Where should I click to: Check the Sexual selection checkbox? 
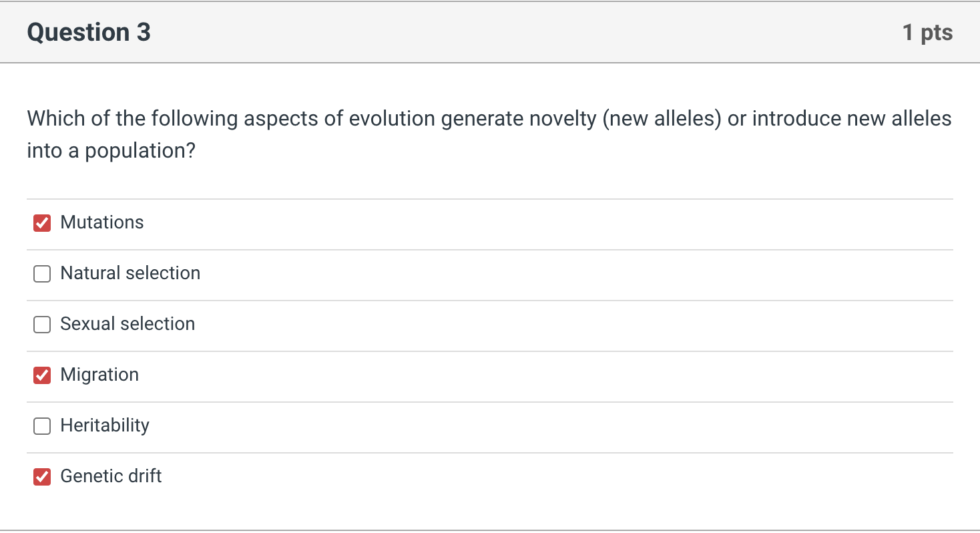[x=41, y=325]
